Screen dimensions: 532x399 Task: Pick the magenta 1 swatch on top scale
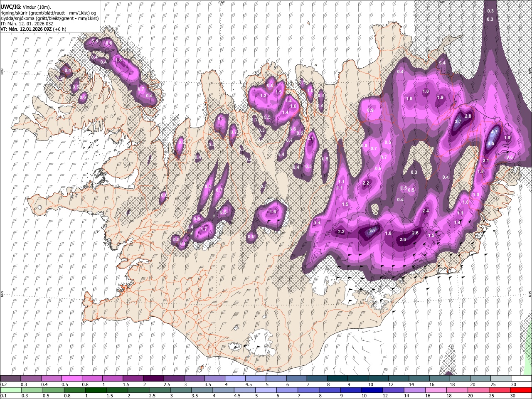click(x=113, y=379)
